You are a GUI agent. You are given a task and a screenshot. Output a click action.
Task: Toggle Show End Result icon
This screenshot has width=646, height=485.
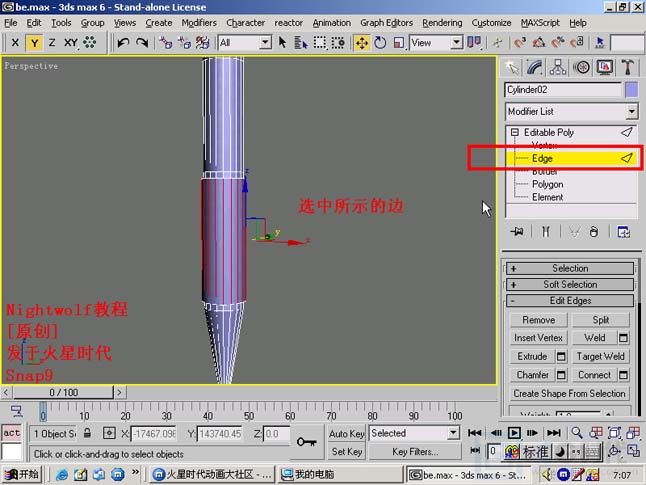545,232
